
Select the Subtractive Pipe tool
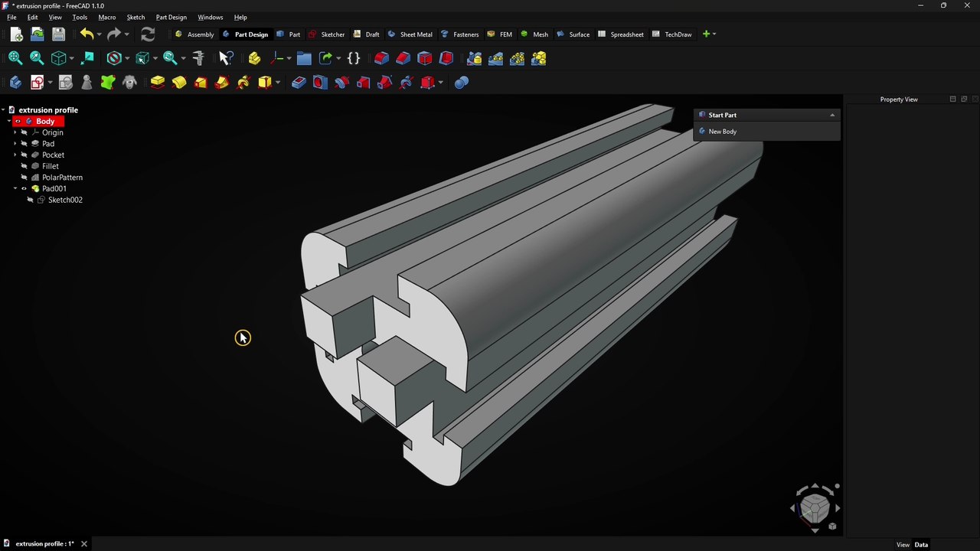(384, 83)
